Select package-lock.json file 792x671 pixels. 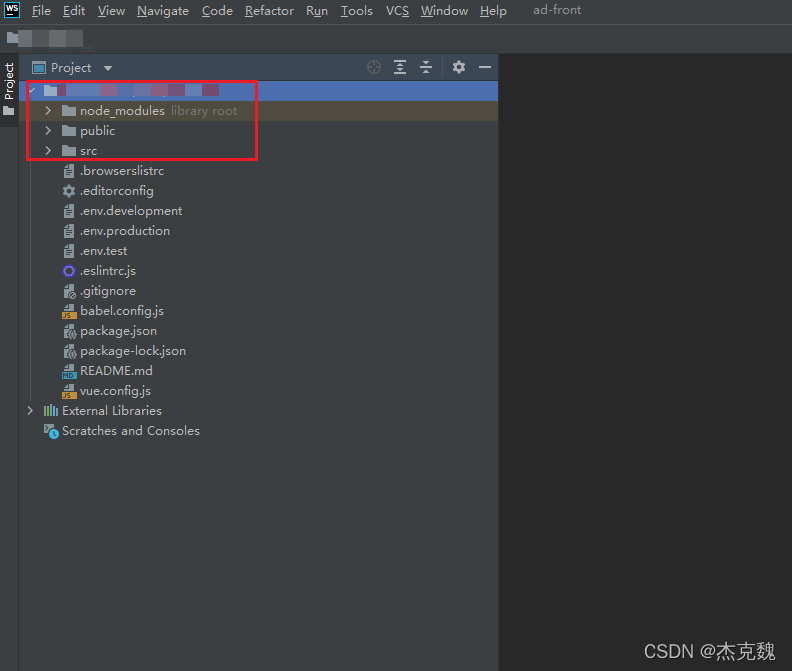133,351
